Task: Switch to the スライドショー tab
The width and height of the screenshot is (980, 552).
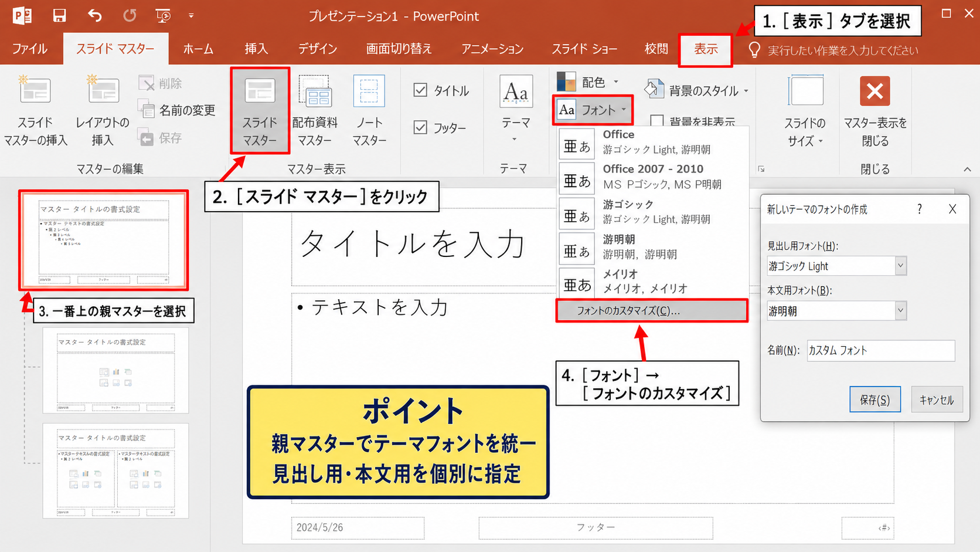Action: click(x=584, y=49)
